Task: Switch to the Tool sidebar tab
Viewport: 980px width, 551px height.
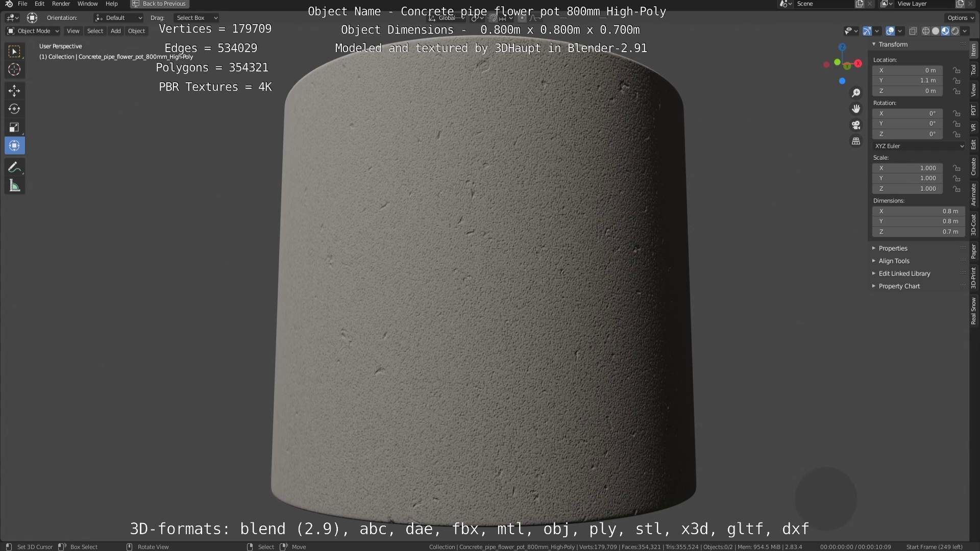Action: (x=974, y=69)
